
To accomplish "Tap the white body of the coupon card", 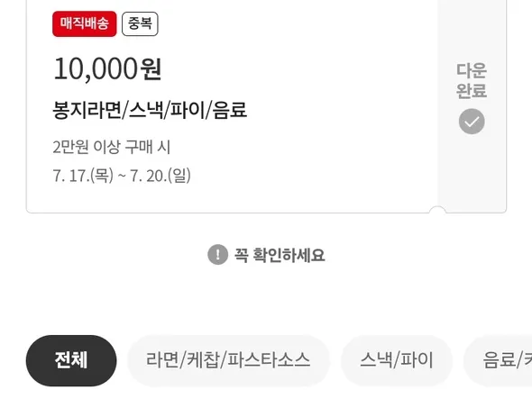I will tap(232, 106).
